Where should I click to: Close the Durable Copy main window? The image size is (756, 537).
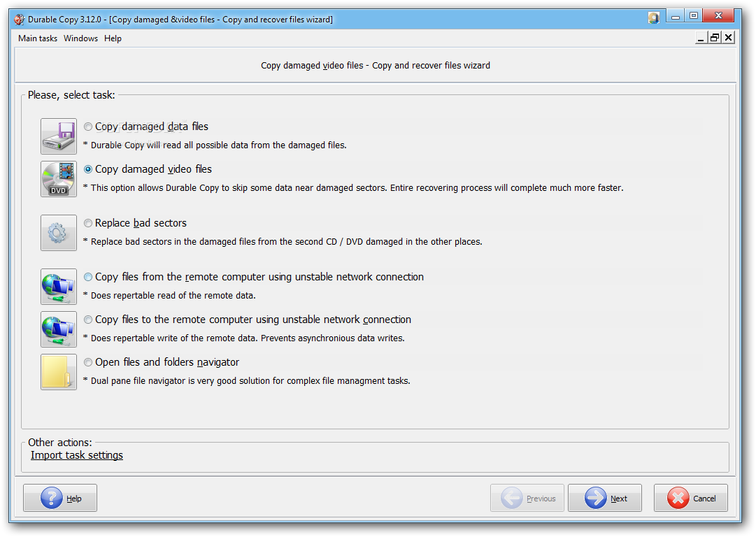tap(718, 16)
